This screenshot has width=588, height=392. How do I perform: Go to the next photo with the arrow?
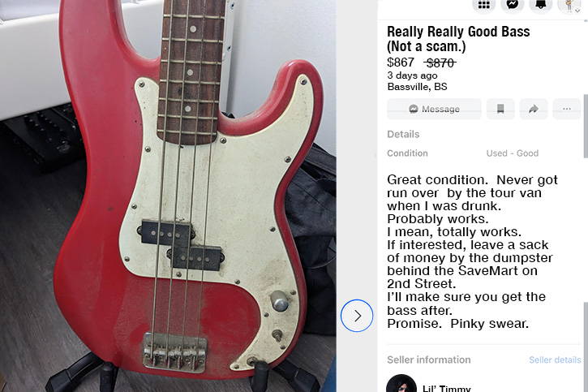point(357,316)
